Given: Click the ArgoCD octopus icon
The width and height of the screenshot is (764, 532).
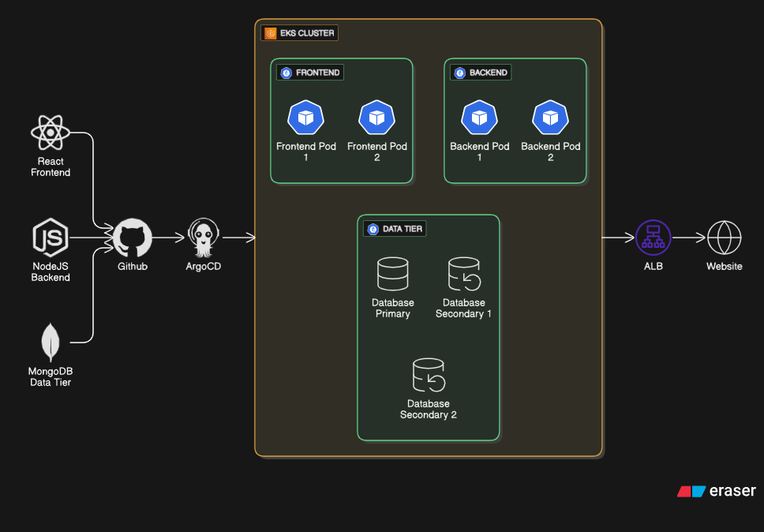Looking at the screenshot, I should tap(203, 238).
